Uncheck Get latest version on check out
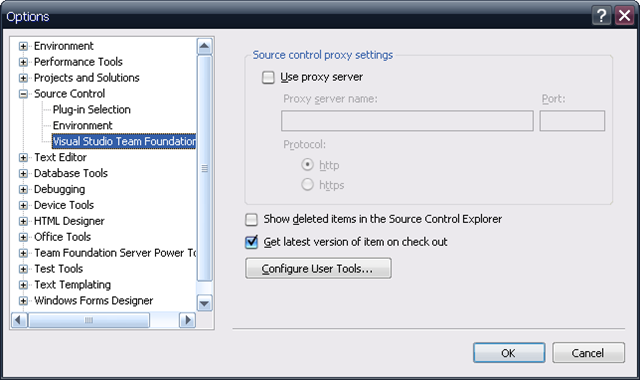 click(251, 242)
